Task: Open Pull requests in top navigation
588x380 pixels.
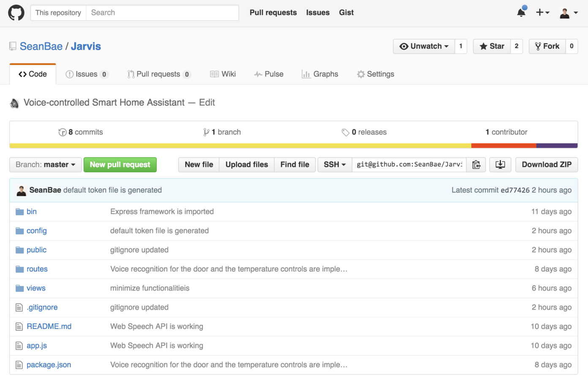Action: (273, 13)
